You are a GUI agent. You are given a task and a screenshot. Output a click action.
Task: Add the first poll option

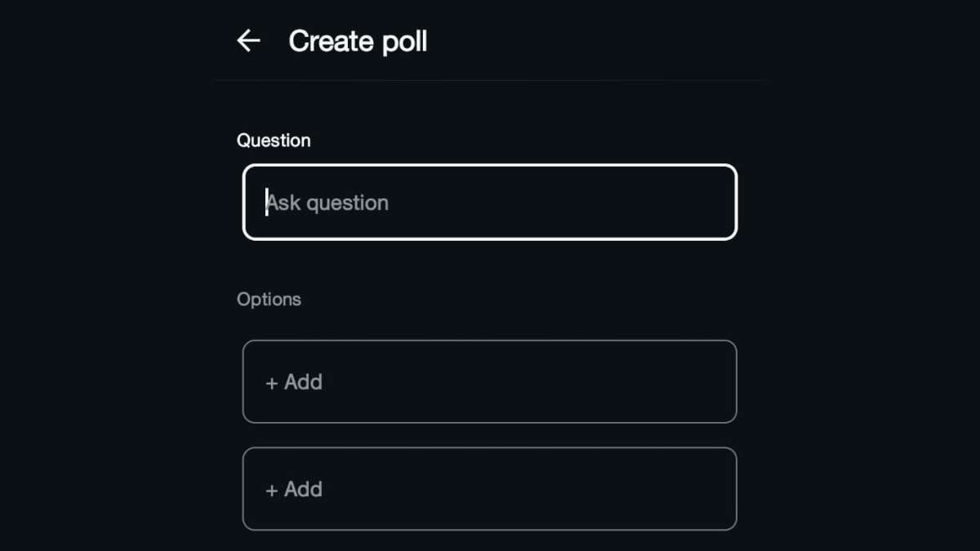tap(490, 382)
